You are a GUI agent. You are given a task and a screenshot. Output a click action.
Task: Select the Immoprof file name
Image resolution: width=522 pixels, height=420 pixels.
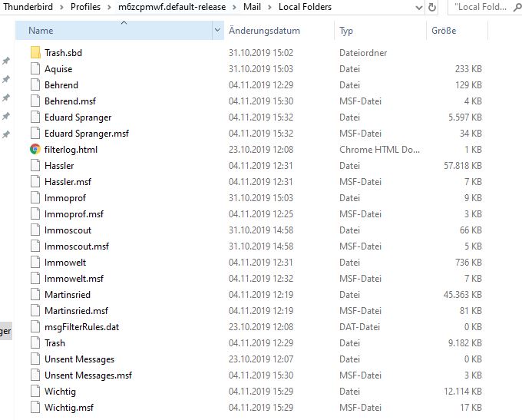(65, 198)
